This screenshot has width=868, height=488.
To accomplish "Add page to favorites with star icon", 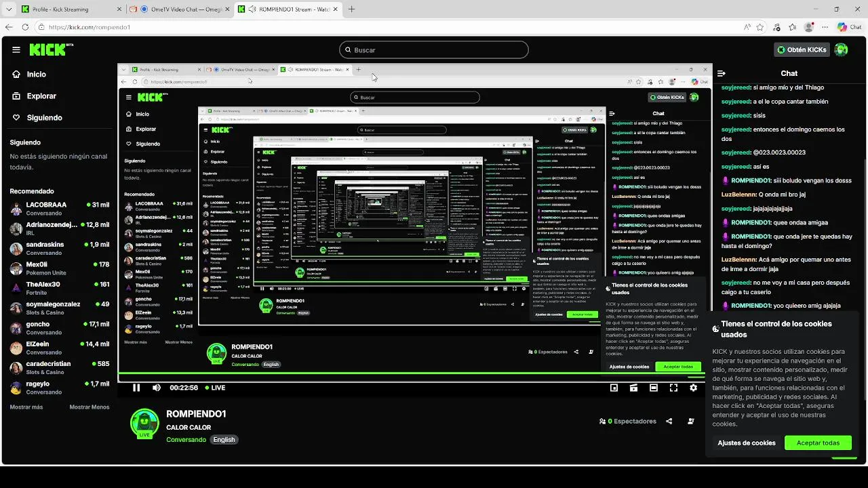I will click(x=760, y=27).
